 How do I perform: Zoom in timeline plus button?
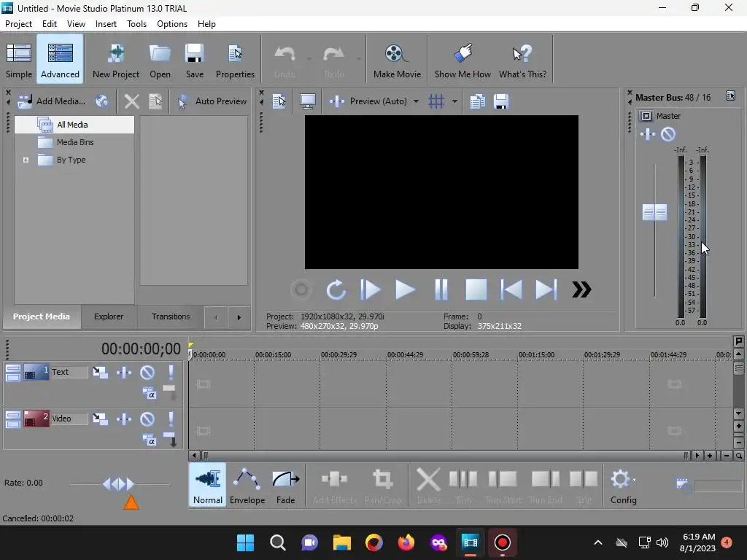coord(709,456)
